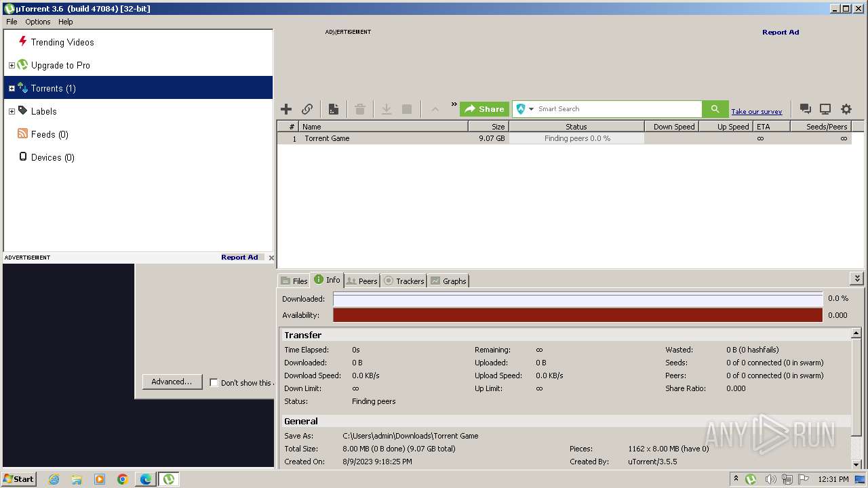Open the Help menu

tap(65, 22)
